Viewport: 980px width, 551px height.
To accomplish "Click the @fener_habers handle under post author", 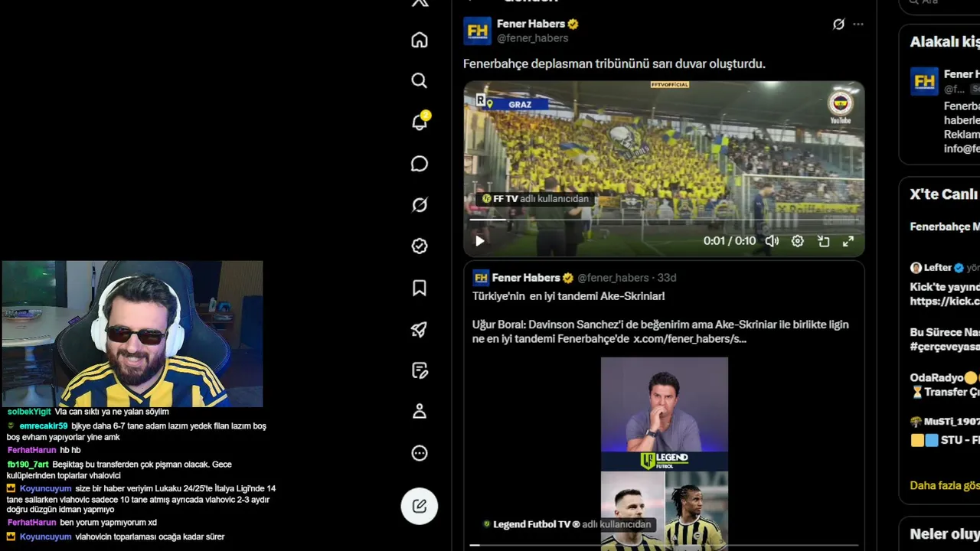I will [x=533, y=38].
